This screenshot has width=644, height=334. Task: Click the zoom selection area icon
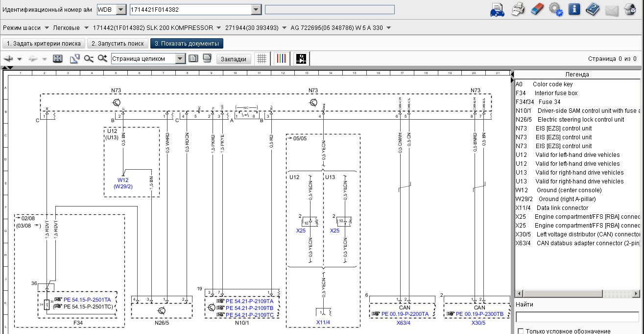(x=75, y=59)
